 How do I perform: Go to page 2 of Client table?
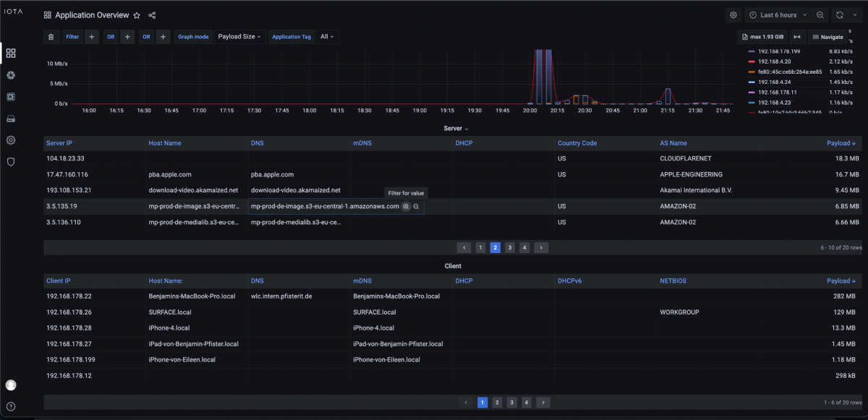tap(497, 403)
